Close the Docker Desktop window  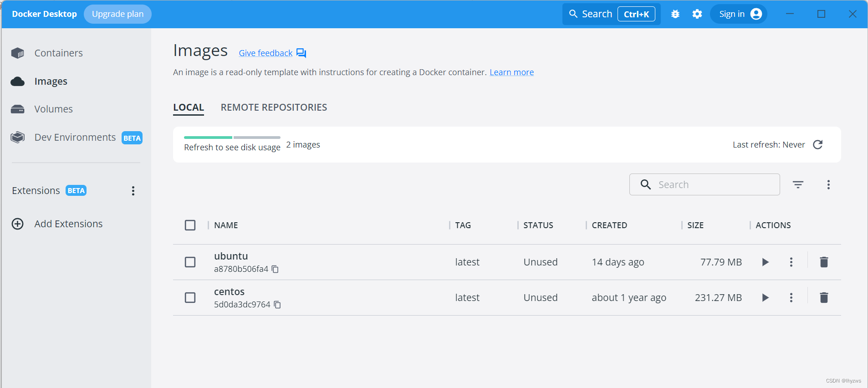853,14
